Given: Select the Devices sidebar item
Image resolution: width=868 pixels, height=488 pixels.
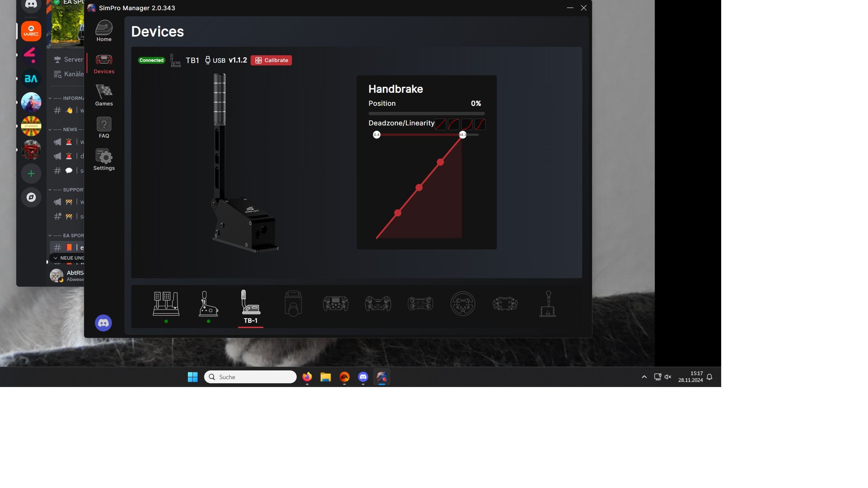Looking at the screenshot, I should click(104, 64).
